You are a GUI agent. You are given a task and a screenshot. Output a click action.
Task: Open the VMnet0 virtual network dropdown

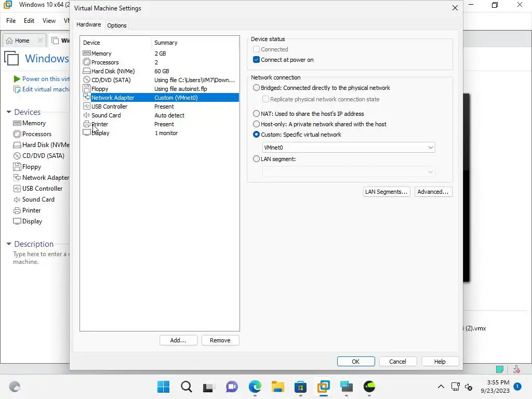tap(349, 147)
